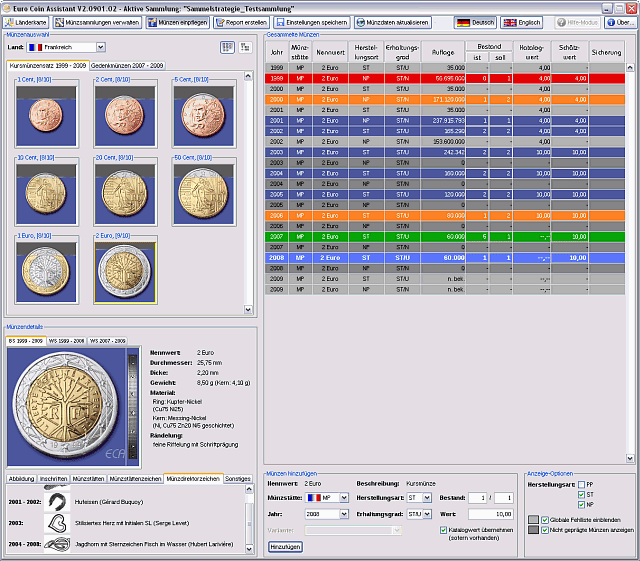
Task: Toggle Nicht geprägte Münzen anzeigen checkbox
Action: 544,530
